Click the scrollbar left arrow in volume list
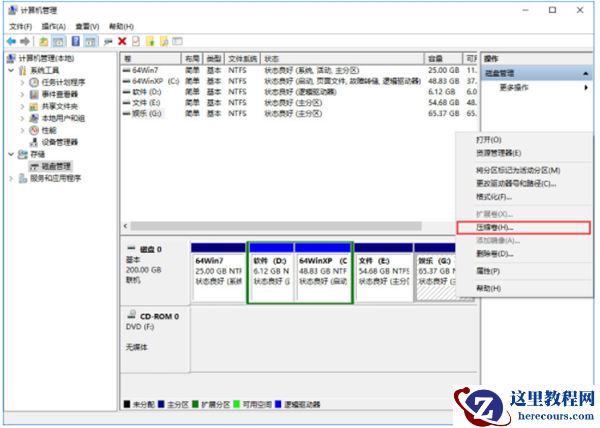Viewport: 600px width, 428px height. point(126,226)
